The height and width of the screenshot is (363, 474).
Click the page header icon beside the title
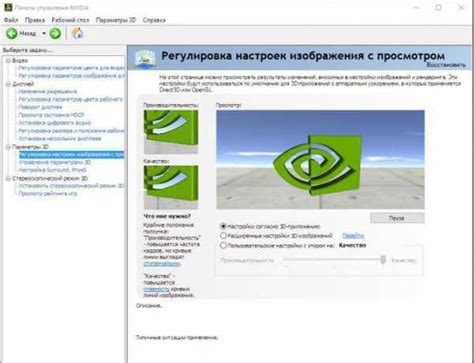(145, 59)
